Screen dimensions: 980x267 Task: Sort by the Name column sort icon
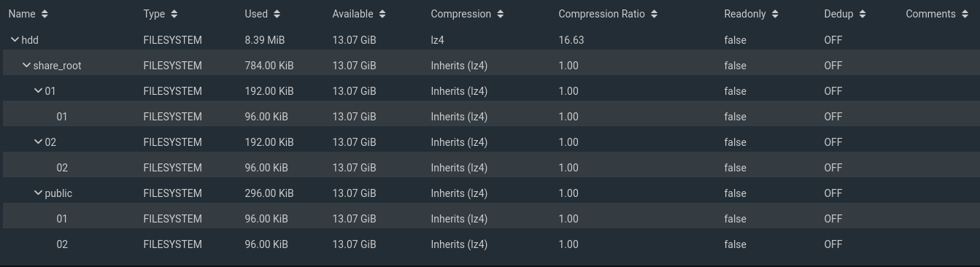pyautogui.click(x=45, y=14)
